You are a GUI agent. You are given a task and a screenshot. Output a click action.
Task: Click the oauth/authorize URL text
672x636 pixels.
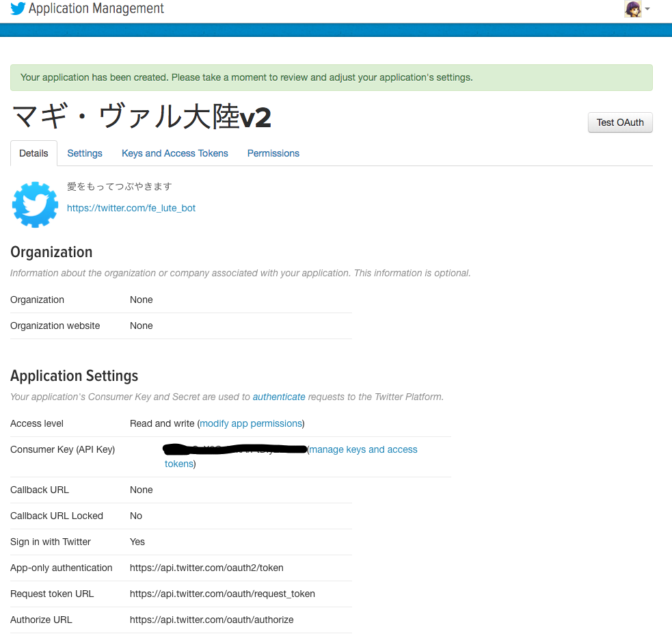(x=212, y=620)
